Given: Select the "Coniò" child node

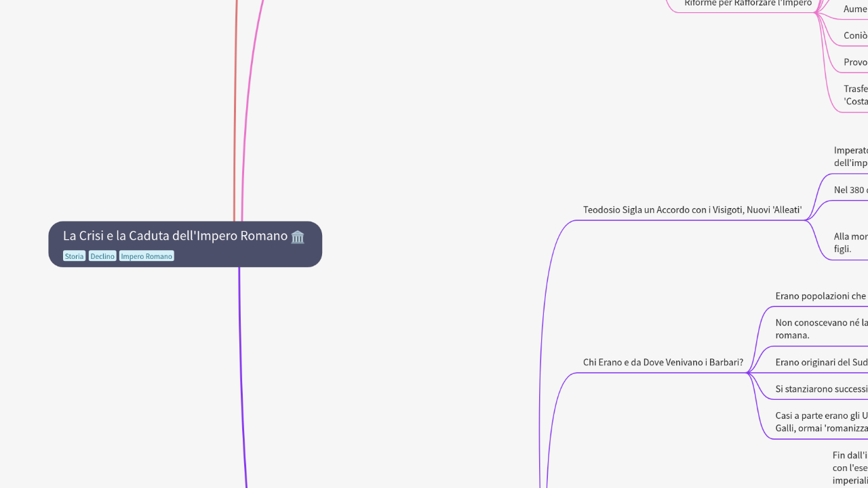Looking at the screenshot, I should [855, 36].
